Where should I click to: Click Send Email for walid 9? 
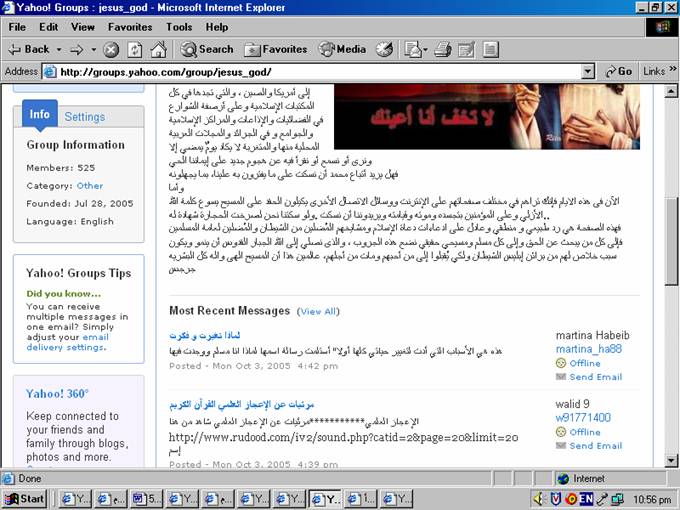click(595, 446)
